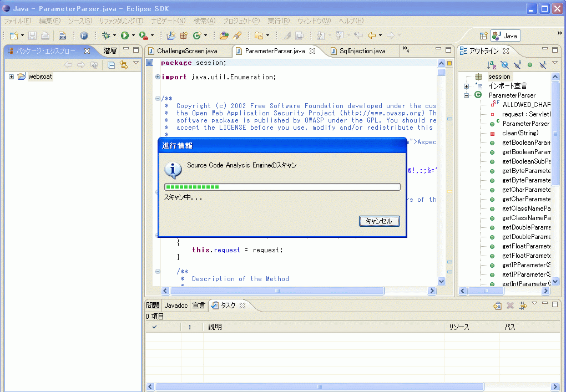Expand the folded import block in editor
The width and height of the screenshot is (566, 392).
(x=158, y=77)
